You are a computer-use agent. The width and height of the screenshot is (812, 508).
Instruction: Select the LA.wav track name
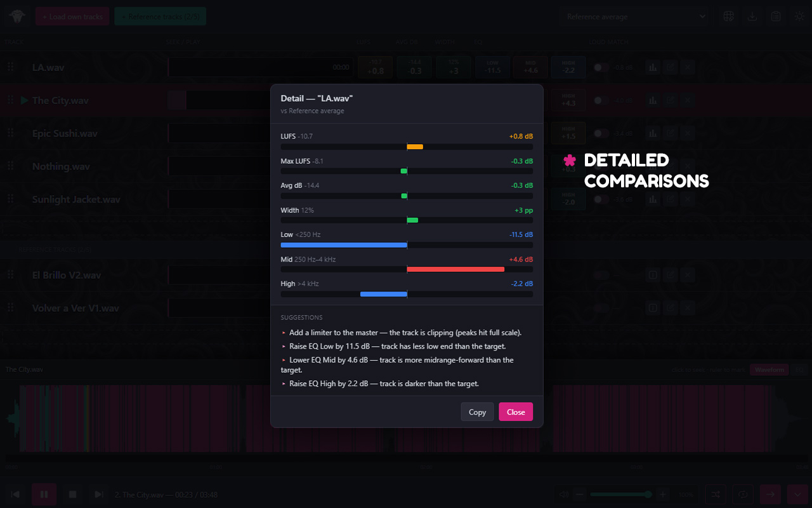coord(48,67)
